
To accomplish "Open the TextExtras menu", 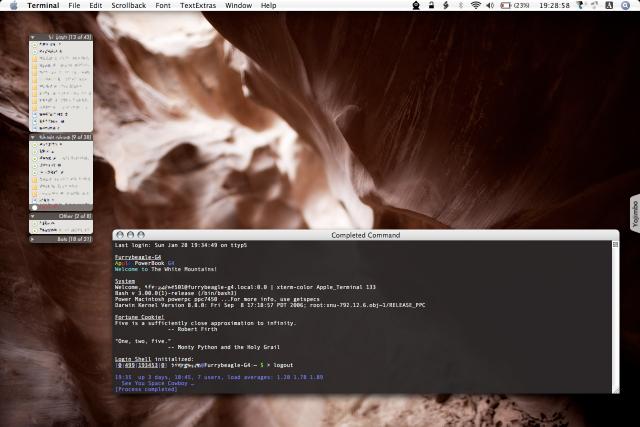I will pyautogui.click(x=198, y=5).
